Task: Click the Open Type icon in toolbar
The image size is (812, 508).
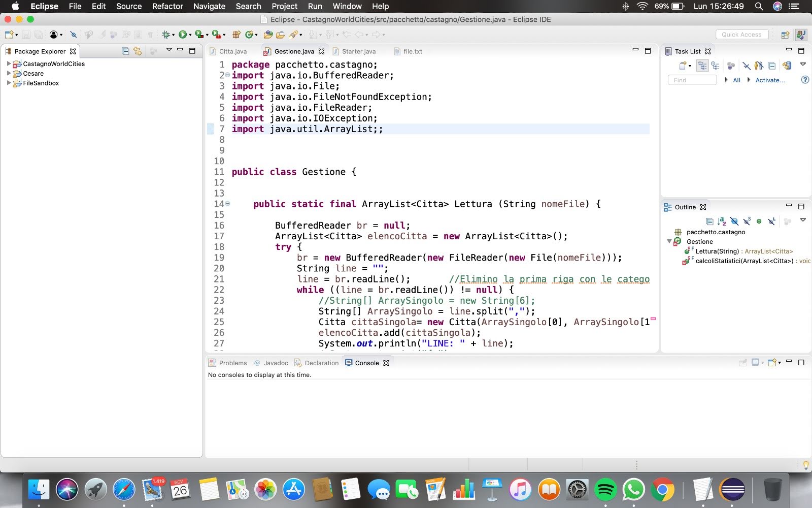Action: pyautogui.click(x=268, y=35)
